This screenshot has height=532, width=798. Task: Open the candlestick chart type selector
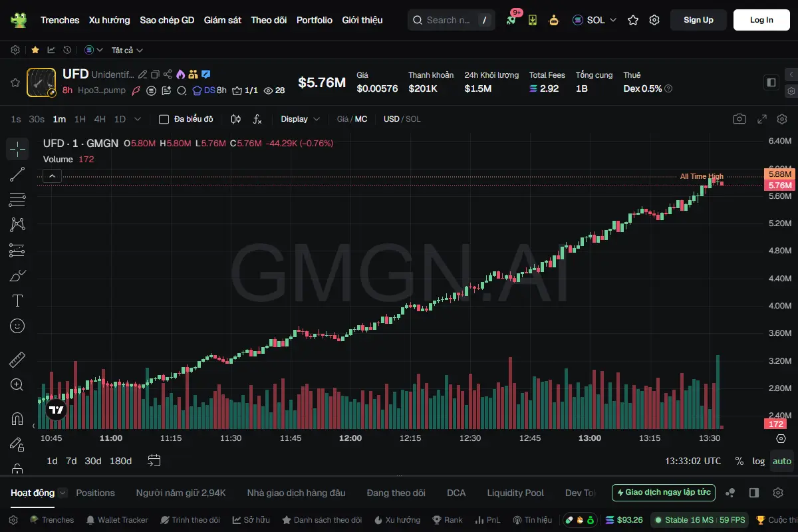(x=235, y=119)
